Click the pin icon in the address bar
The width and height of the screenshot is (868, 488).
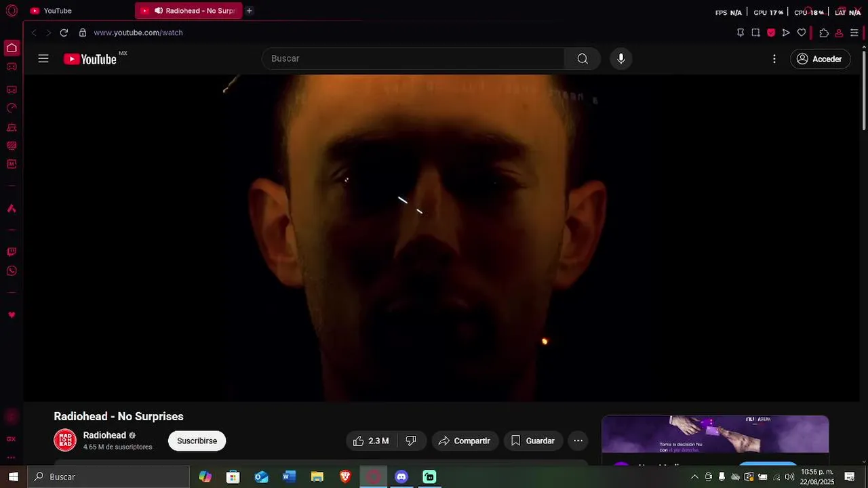point(741,33)
